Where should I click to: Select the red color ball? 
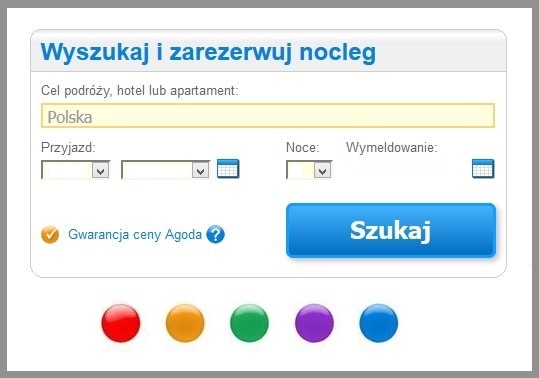click(121, 323)
